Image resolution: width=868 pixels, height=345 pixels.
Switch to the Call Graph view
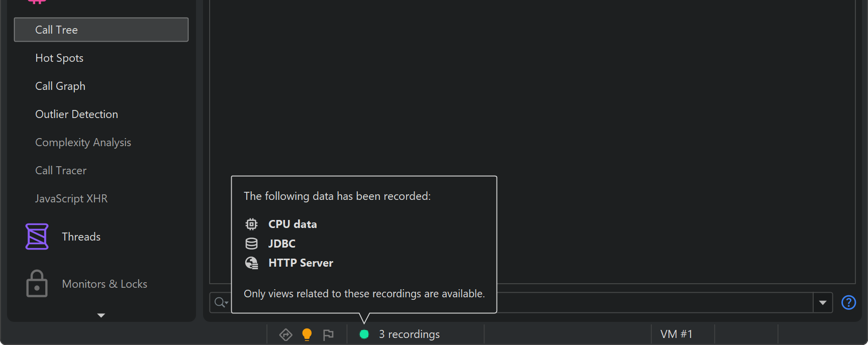pos(60,86)
